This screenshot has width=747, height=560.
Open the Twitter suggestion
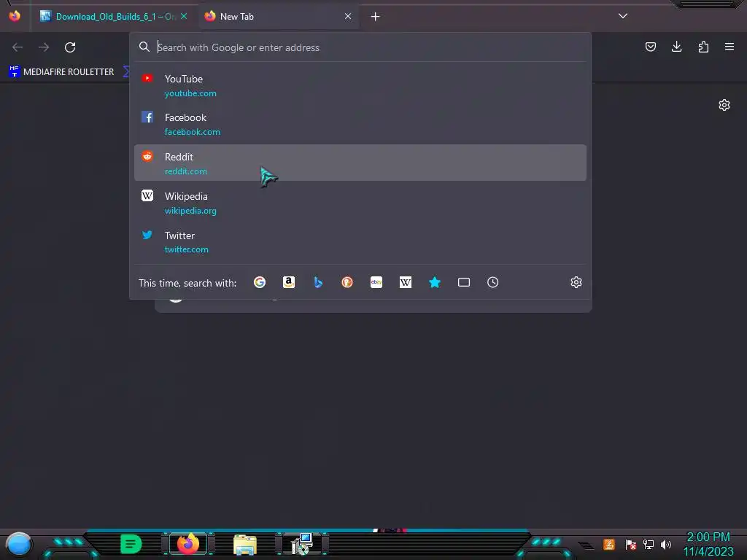[x=360, y=242]
